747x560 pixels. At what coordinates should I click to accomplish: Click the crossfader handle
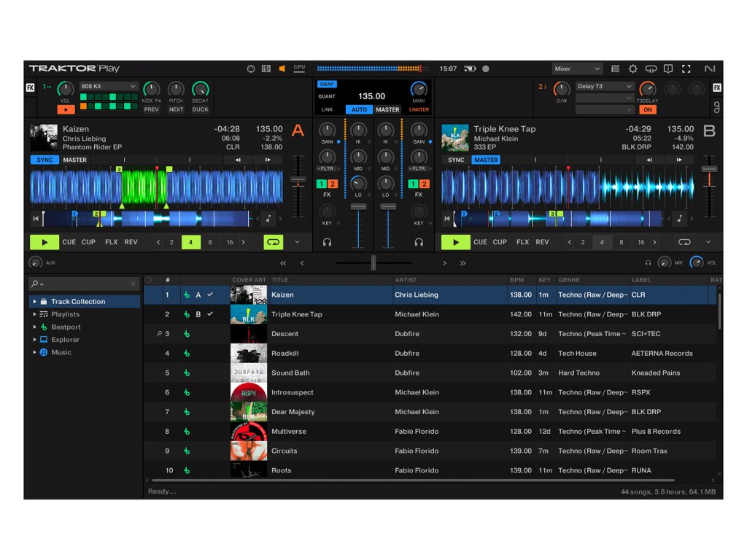373,263
